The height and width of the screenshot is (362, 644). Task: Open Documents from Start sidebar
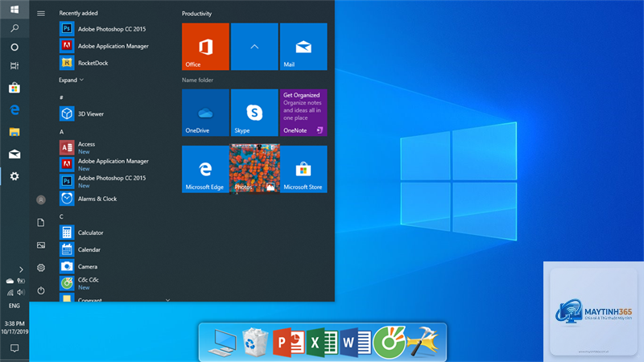point(41,223)
